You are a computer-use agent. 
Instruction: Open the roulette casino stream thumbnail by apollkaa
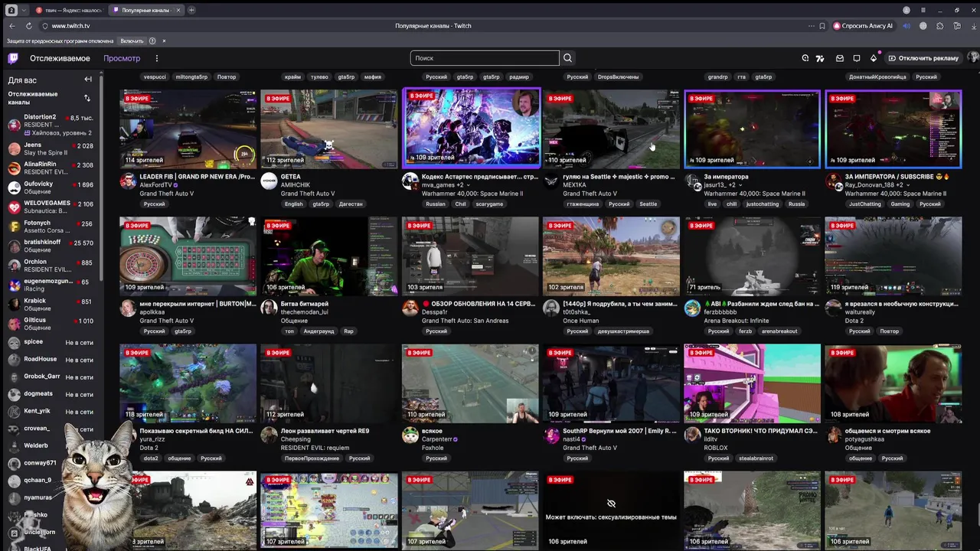click(188, 256)
